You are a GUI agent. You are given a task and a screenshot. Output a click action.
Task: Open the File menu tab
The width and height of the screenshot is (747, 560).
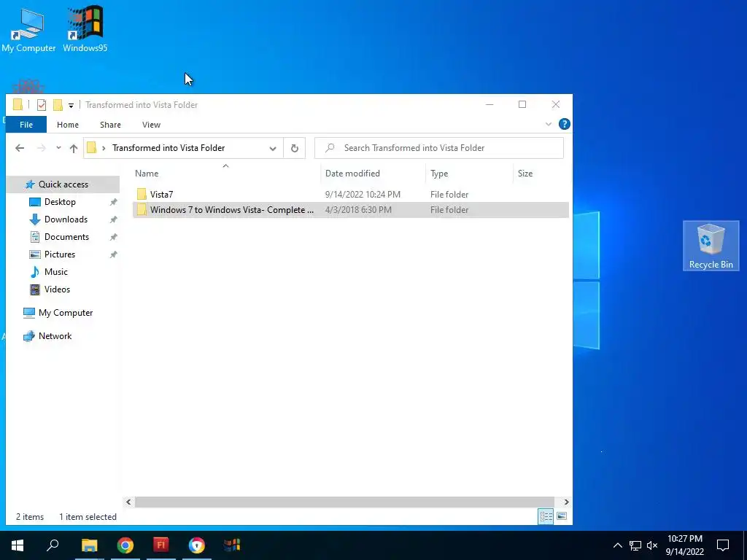pyautogui.click(x=26, y=125)
